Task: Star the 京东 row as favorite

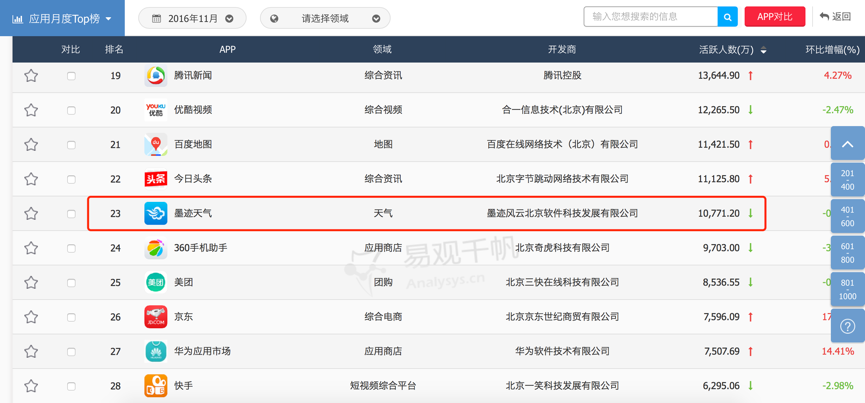Action: click(x=31, y=317)
